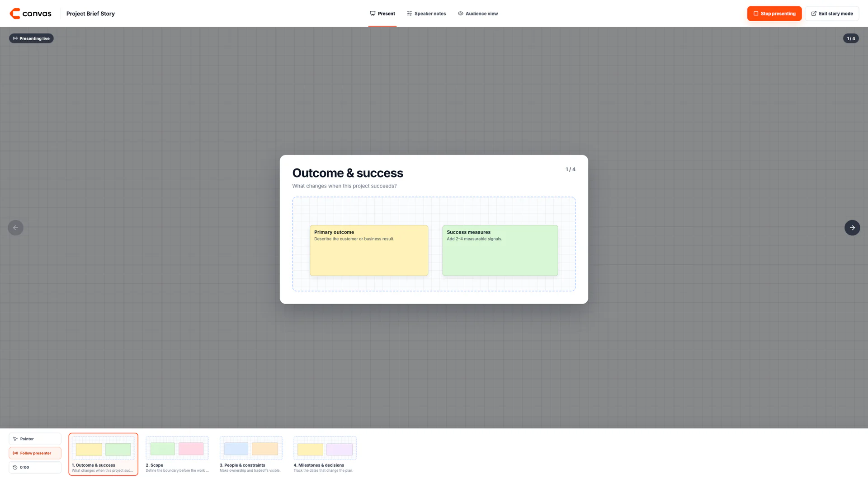Select the Milestones & decisions slide thumbnail
This screenshot has width=868, height=488.
coord(325,454)
